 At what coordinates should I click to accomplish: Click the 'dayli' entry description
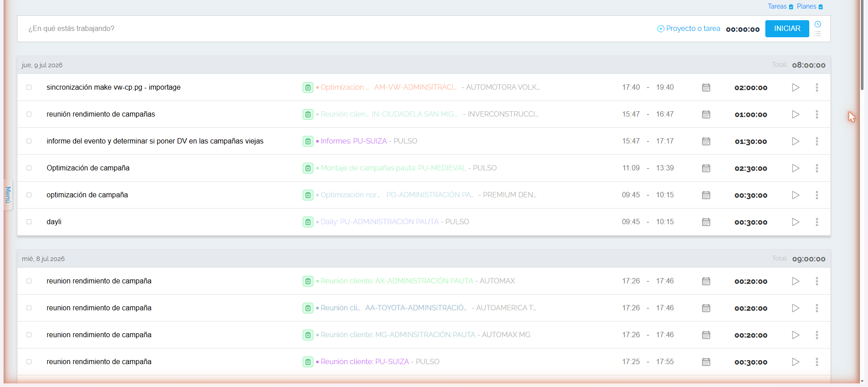pyautogui.click(x=54, y=222)
